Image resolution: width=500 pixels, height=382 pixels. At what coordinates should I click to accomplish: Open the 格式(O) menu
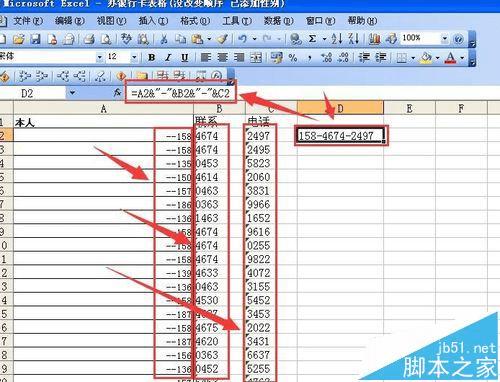[x=195, y=21]
